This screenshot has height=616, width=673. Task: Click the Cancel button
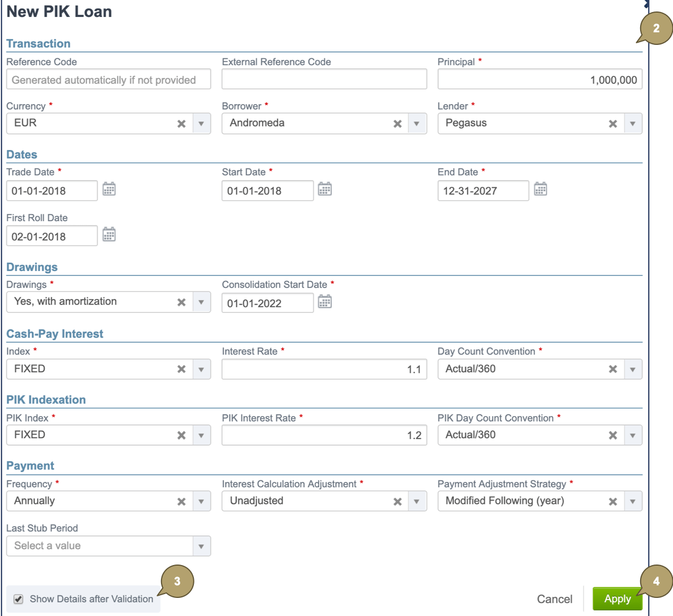[555, 598]
